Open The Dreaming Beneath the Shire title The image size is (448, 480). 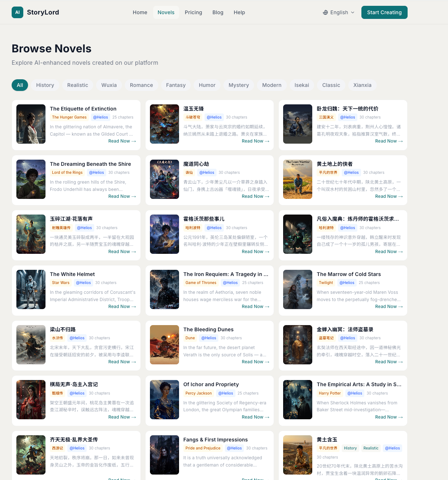click(x=90, y=164)
